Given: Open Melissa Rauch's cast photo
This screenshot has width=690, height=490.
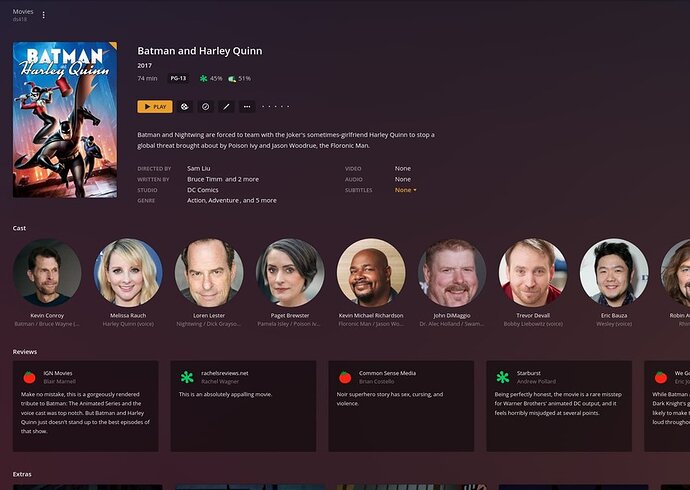Looking at the screenshot, I should [x=128, y=273].
